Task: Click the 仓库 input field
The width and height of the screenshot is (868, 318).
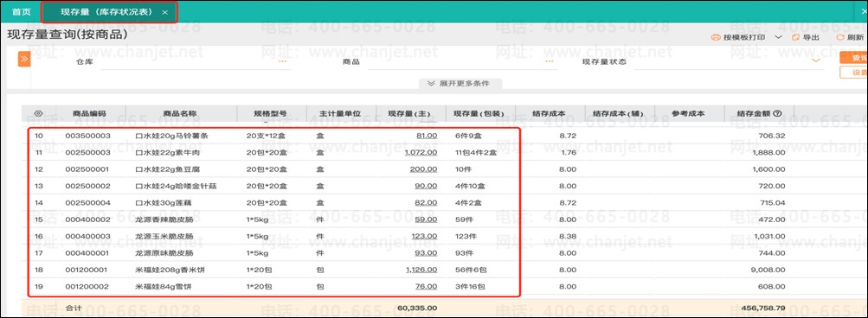Action: (x=195, y=62)
